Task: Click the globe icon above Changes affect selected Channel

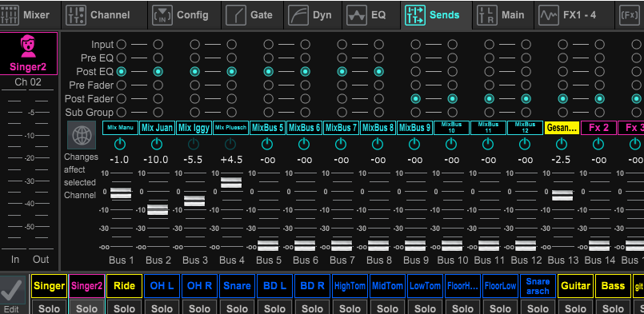Action: (x=82, y=135)
